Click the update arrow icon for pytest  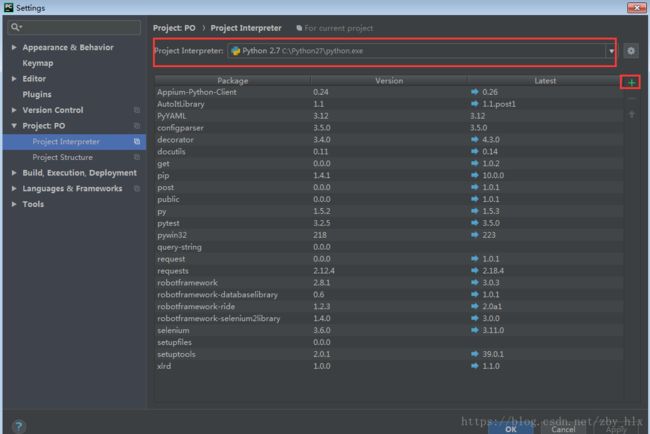475,223
